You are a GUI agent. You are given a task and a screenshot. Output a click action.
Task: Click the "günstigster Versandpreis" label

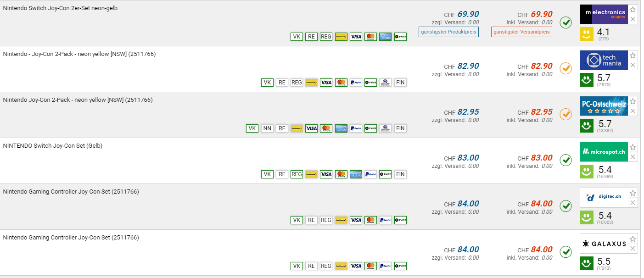point(521,32)
